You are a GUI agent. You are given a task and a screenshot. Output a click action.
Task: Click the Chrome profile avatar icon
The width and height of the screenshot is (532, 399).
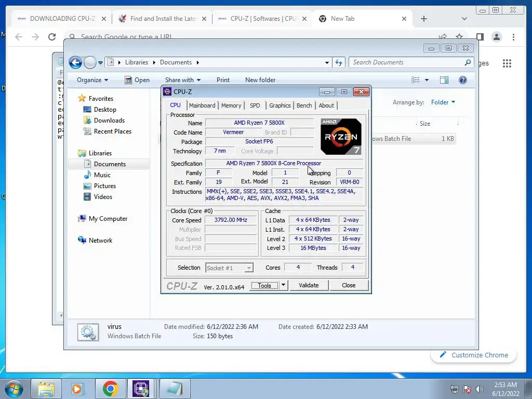pyautogui.click(x=497, y=37)
